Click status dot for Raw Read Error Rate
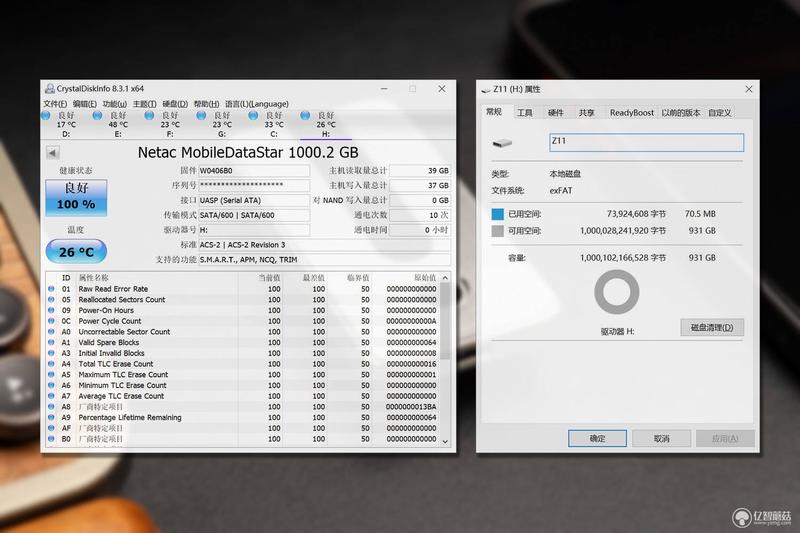Viewport: 800px width, 533px height. [51, 289]
